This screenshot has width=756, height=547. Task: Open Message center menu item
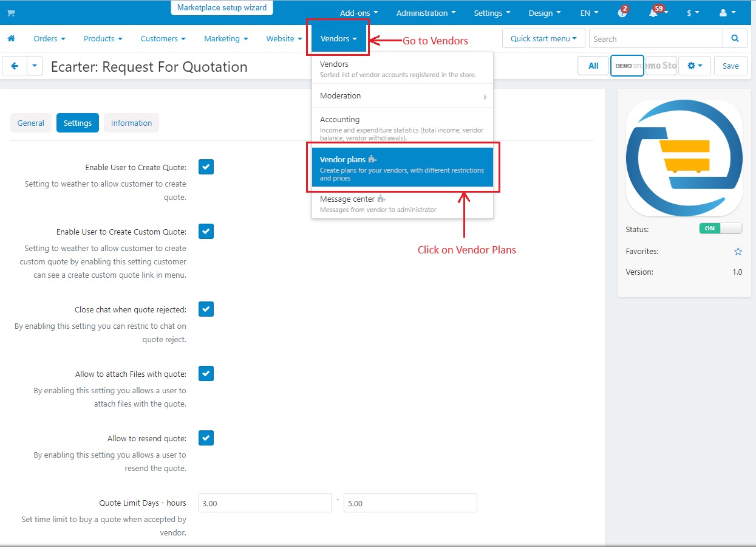coord(403,204)
